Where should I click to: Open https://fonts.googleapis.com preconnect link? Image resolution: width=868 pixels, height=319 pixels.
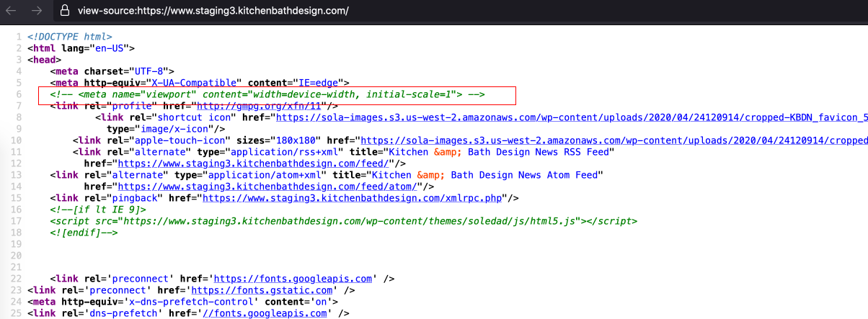click(292, 279)
